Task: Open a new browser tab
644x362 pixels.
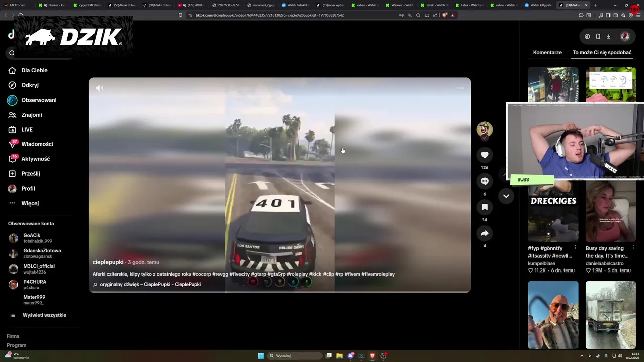Action: (595, 5)
